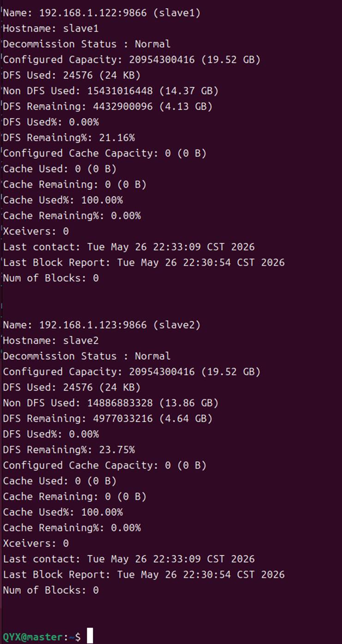Click slave1 Non DFS Used 14.37 GB
The height and width of the screenshot is (644, 342).
[111, 91]
